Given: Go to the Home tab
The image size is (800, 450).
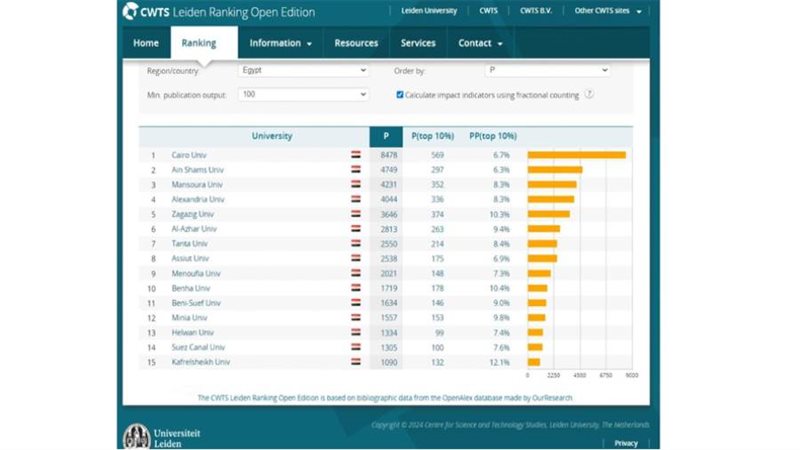Looking at the screenshot, I should tap(146, 43).
